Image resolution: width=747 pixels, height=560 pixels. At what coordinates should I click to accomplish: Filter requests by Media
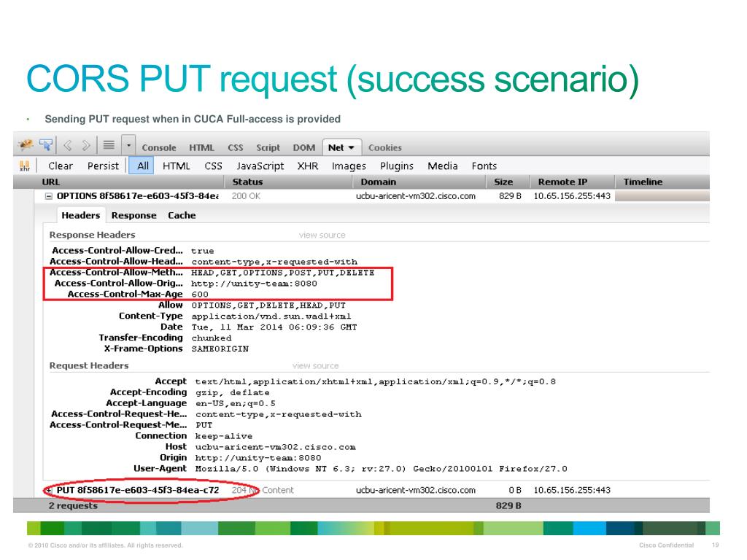click(443, 166)
